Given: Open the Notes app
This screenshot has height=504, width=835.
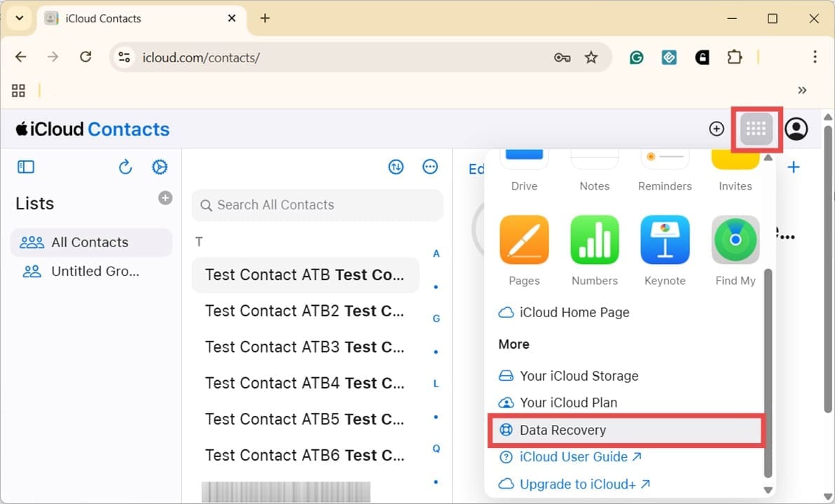Looking at the screenshot, I should [594, 171].
